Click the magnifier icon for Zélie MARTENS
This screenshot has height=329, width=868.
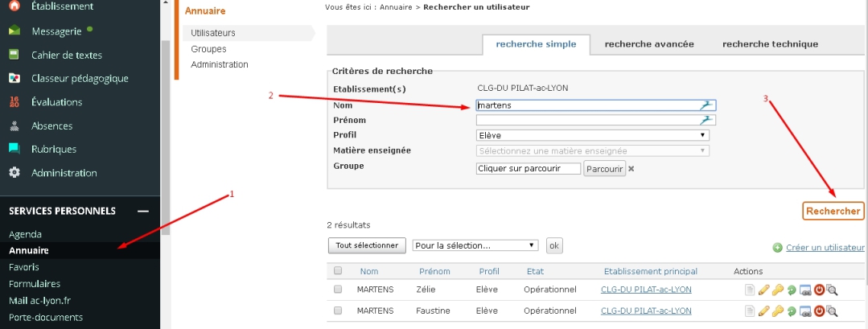(833, 290)
